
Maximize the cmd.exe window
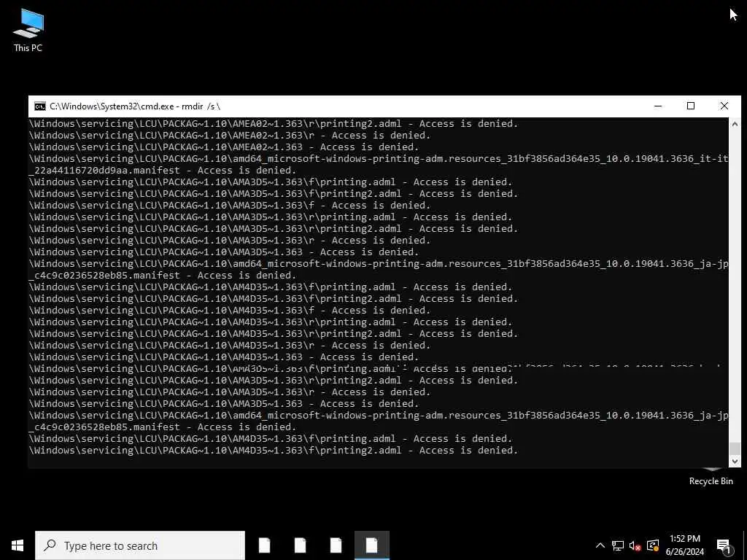pyautogui.click(x=691, y=106)
